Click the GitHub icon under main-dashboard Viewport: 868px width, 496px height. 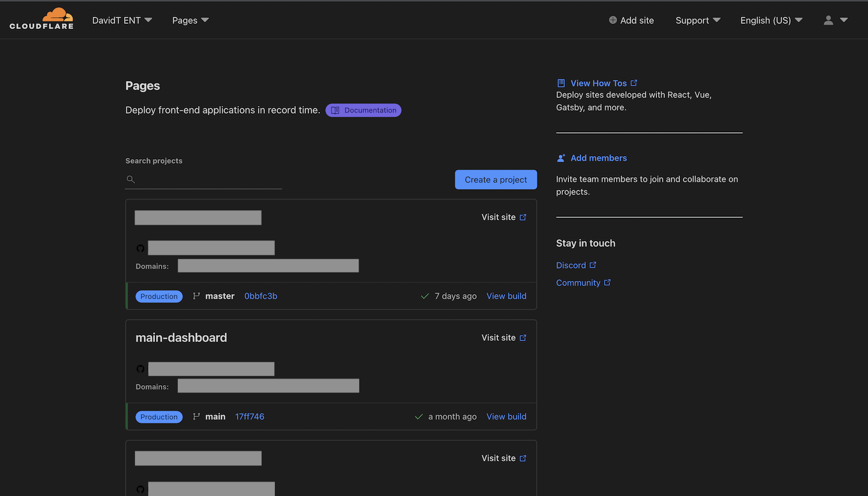pyautogui.click(x=140, y=369)
